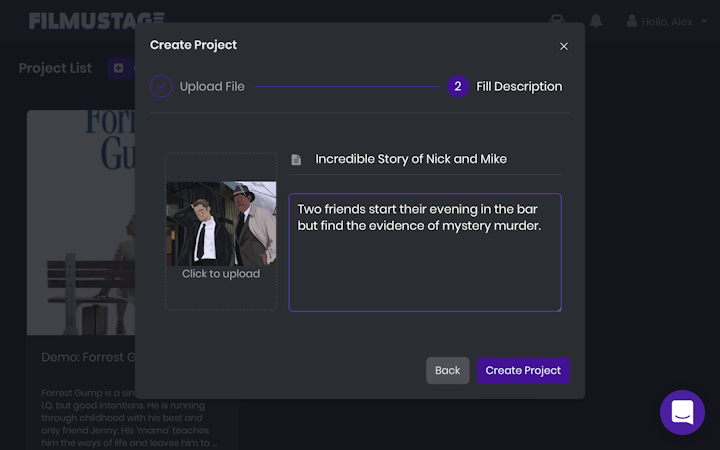Go to the Upload File step
The width and height of the screenshot is (720, 450).
[x=212, y=87]
